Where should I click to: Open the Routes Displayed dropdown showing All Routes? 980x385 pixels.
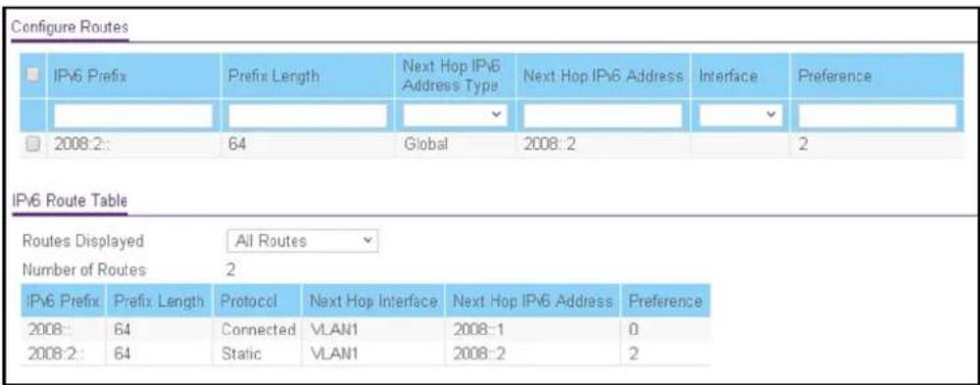tap(303, 241)
